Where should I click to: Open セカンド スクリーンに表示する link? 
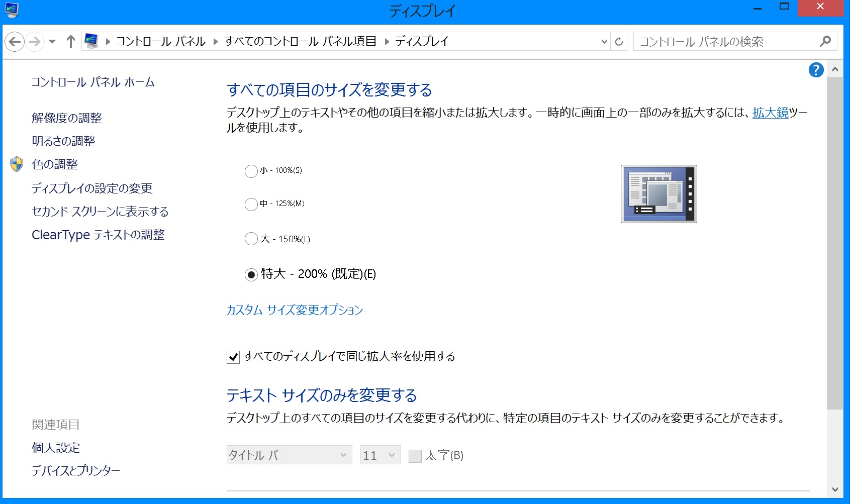(100, 212)
